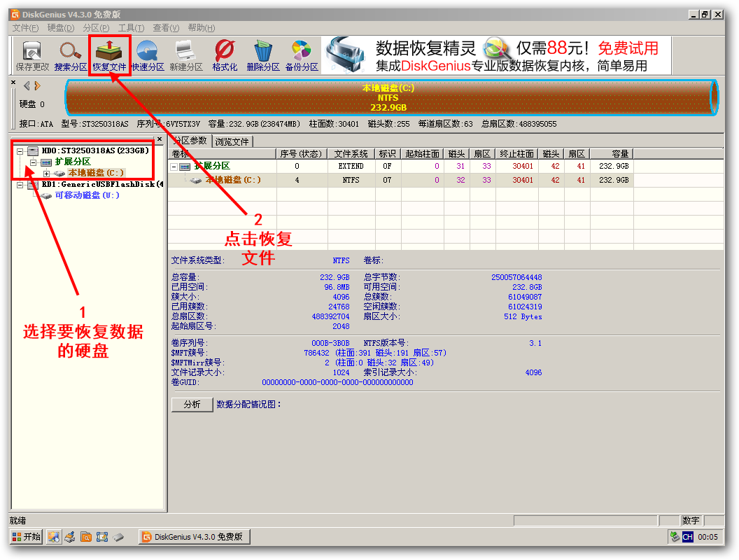Click the 分析 analyze button
The width and height of the screenshot is (739, 560).
click(x=192, y=405)
